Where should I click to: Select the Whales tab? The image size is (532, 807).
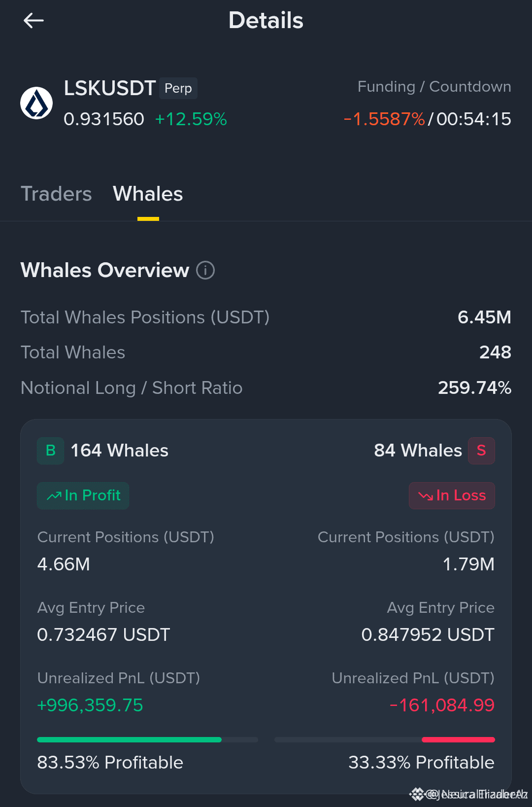[148, 194]
